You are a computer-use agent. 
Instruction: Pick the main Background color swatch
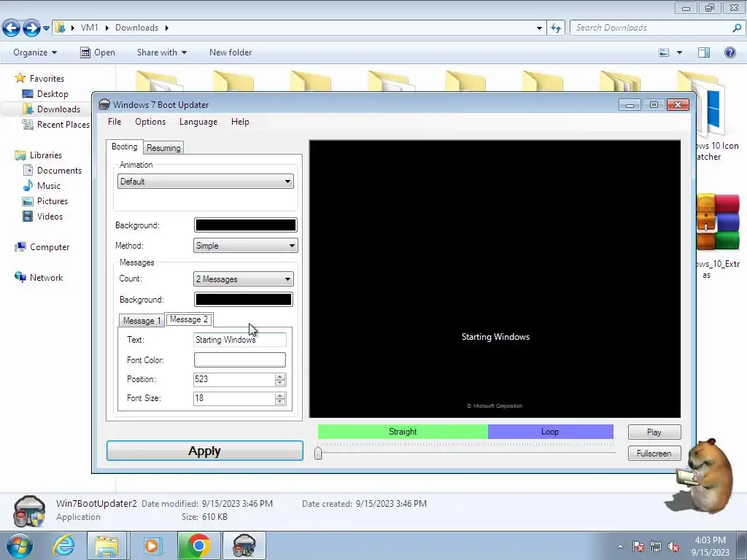coord(245,225)
